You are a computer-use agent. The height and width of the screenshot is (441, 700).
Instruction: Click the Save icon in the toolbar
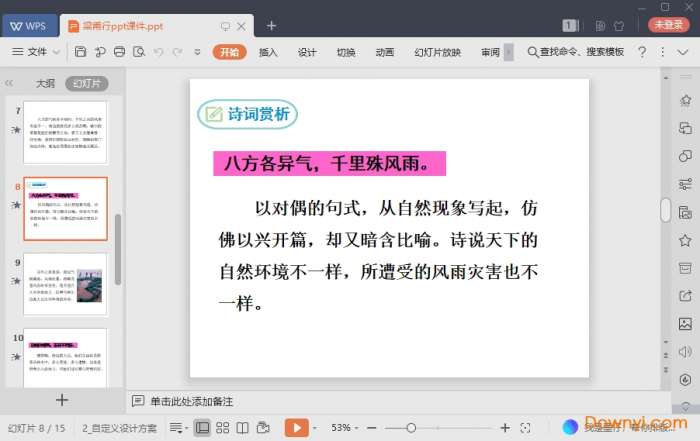point(80,52)
